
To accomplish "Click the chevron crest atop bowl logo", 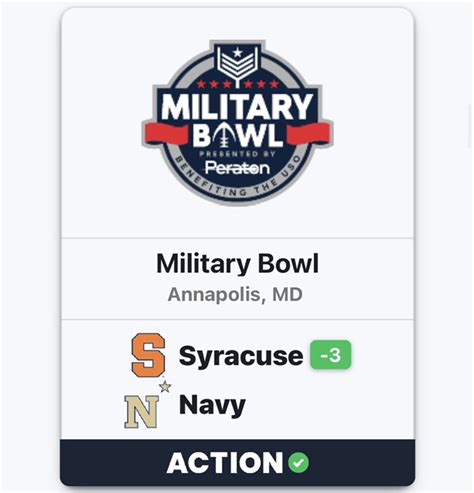I will coord(237,63).
